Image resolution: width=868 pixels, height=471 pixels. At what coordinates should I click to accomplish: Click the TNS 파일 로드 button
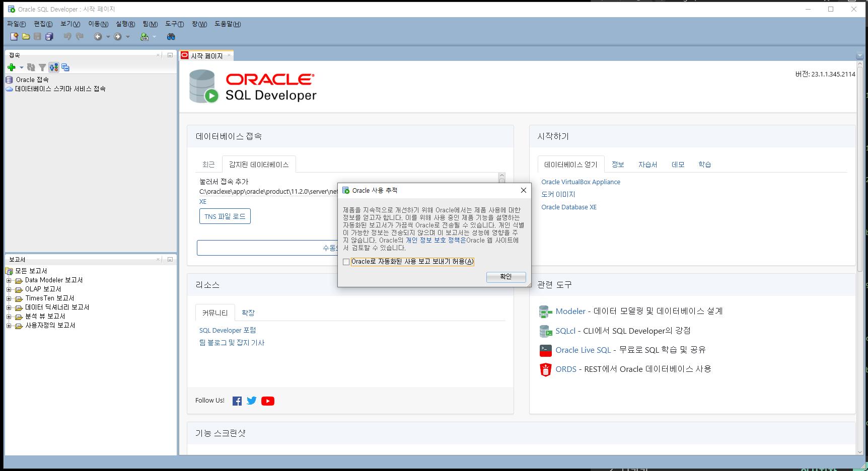tap(225, 216)
